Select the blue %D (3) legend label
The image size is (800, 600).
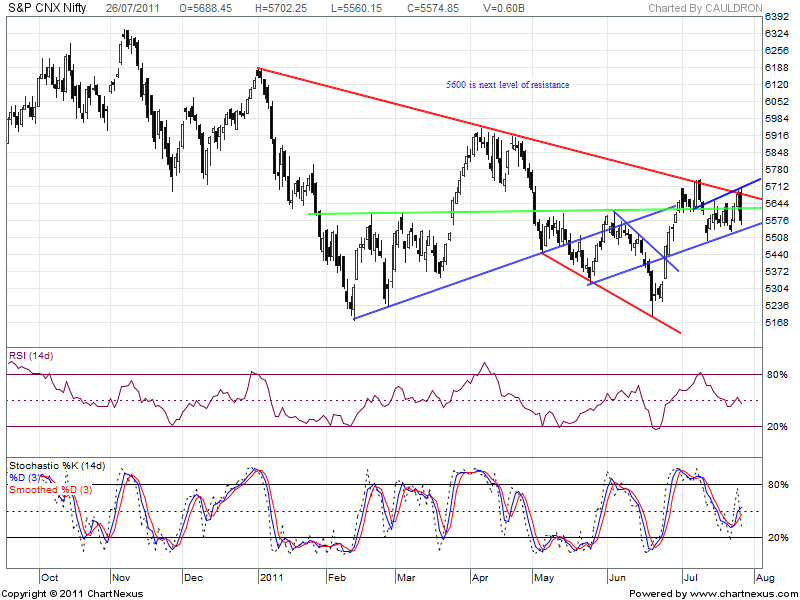pyautogui.click(x=28, y=478)
